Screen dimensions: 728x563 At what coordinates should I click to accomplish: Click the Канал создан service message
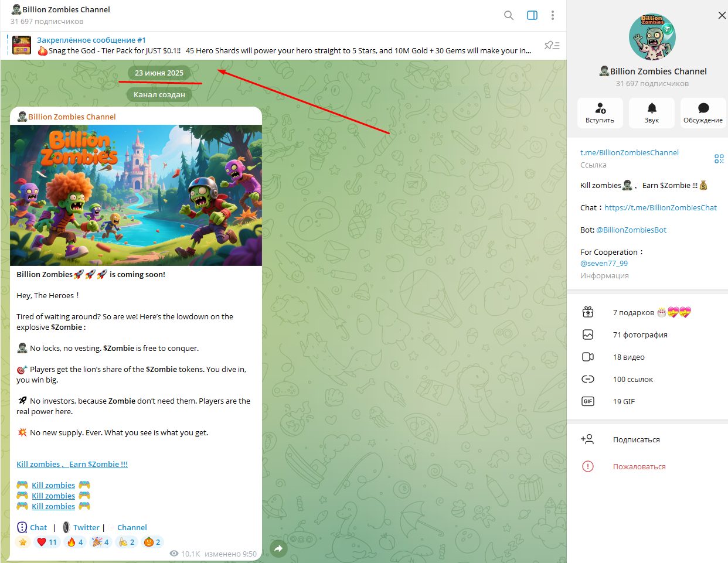(159, 94)
